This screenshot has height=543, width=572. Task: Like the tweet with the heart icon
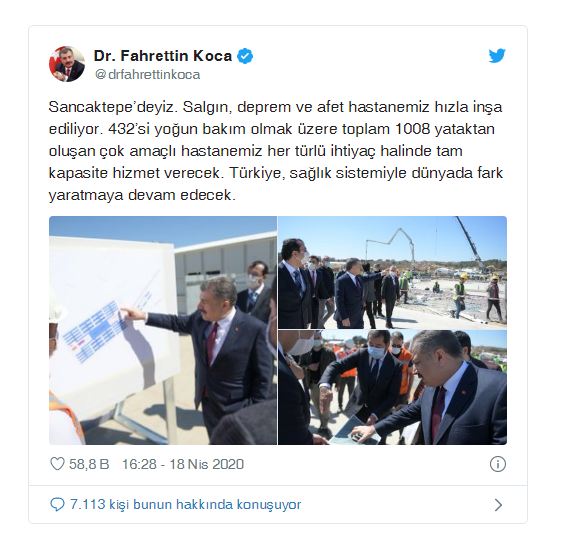point(57,464)
